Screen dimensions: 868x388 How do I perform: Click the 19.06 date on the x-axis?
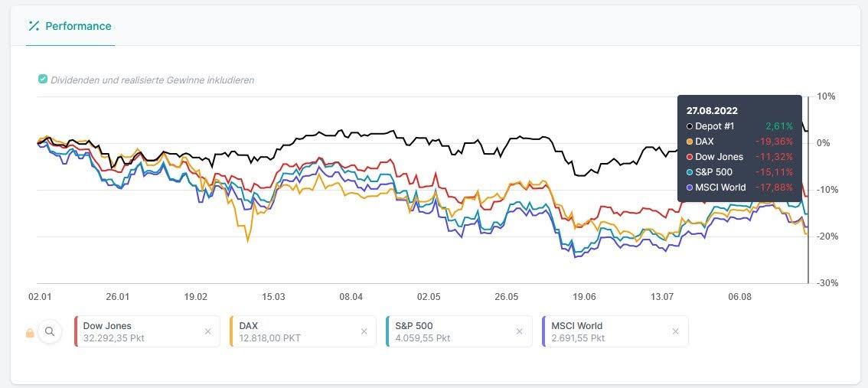point(584,296)
